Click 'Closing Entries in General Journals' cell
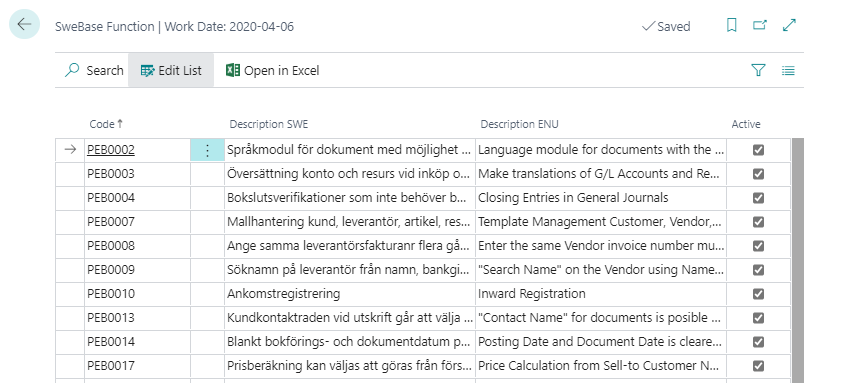 point(601,198)
